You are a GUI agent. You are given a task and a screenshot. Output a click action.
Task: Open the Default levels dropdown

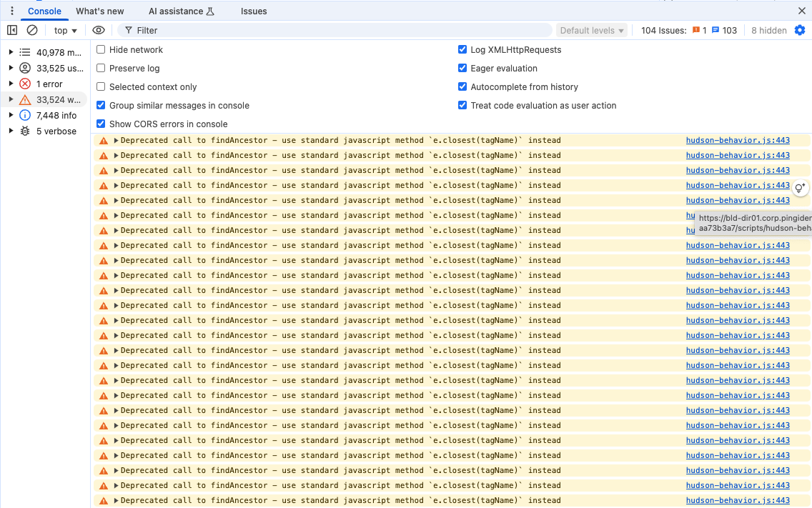592,30
